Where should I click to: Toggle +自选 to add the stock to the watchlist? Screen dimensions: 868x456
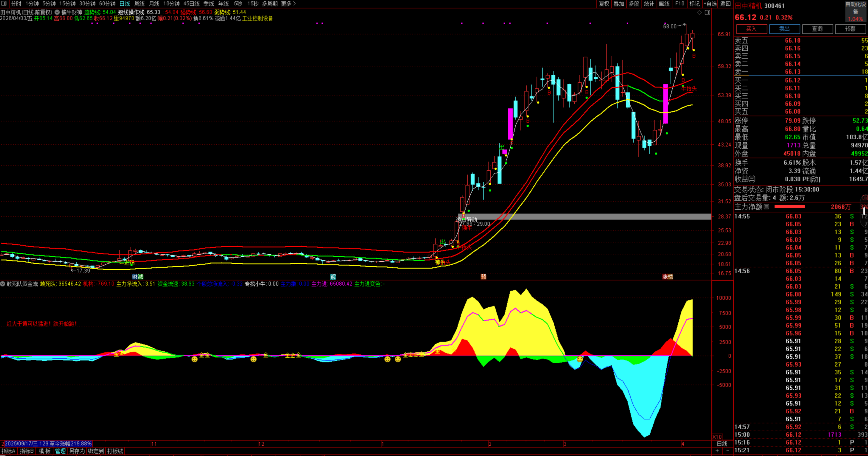click(x=710, y=3)
